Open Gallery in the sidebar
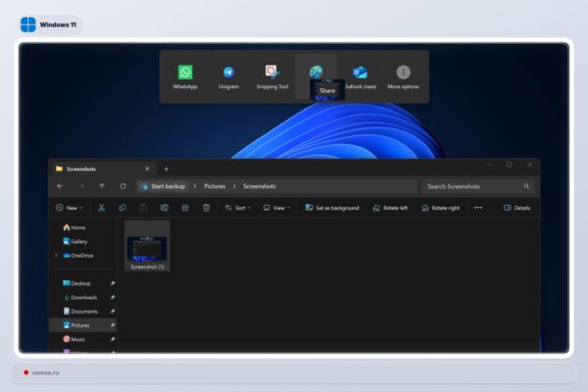588x392 pixels. 75,241
